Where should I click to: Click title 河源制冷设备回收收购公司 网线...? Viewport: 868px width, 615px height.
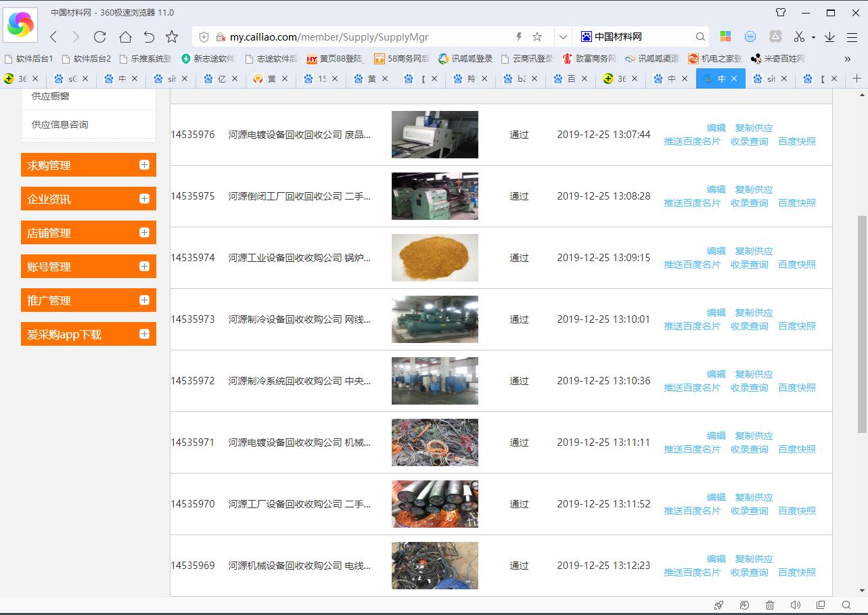point(300,319)
